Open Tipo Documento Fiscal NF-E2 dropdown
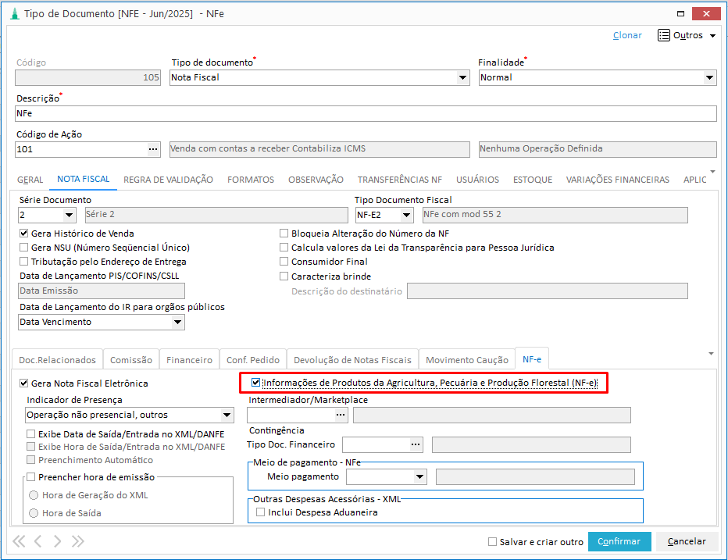 coord(406,215)
